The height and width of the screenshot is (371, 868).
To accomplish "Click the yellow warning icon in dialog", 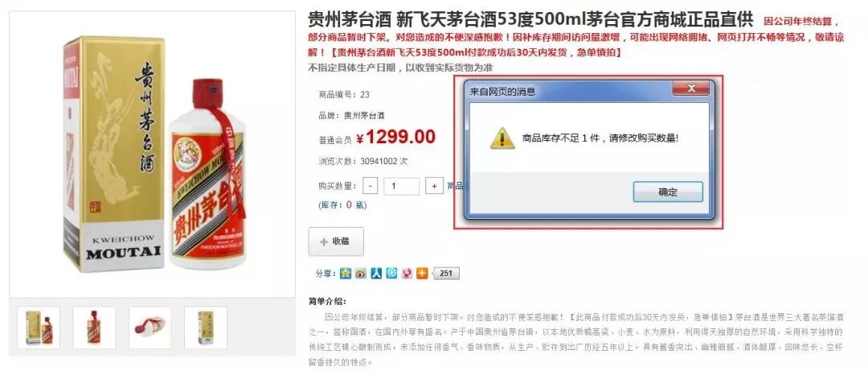I will tap(502, 138).
